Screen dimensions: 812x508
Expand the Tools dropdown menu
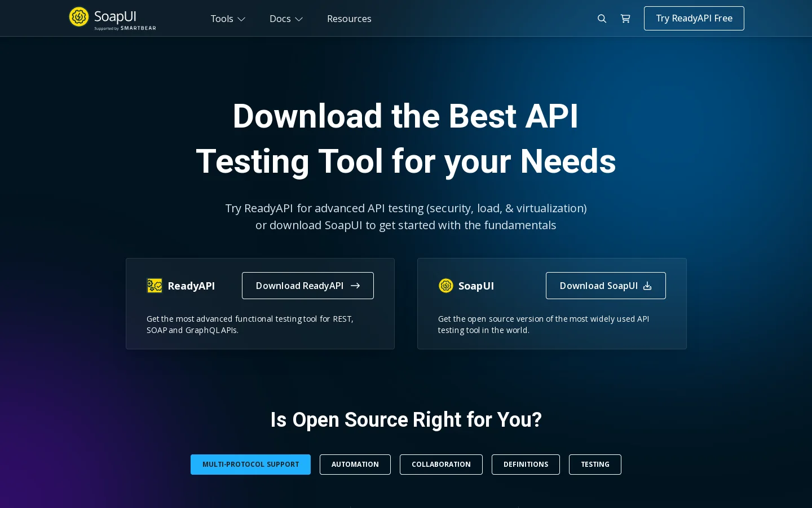pos(228,19)
